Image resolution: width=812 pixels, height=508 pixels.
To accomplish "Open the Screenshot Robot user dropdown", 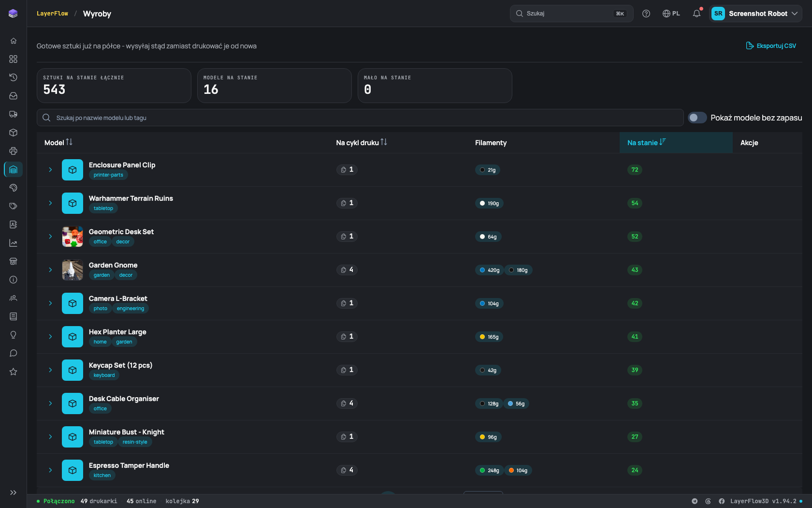I will point(755,14).
